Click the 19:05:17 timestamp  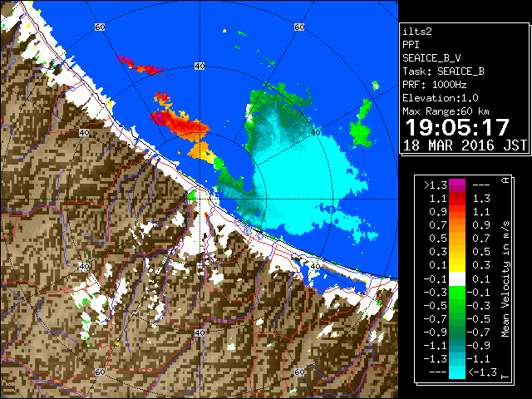(457, 127)
